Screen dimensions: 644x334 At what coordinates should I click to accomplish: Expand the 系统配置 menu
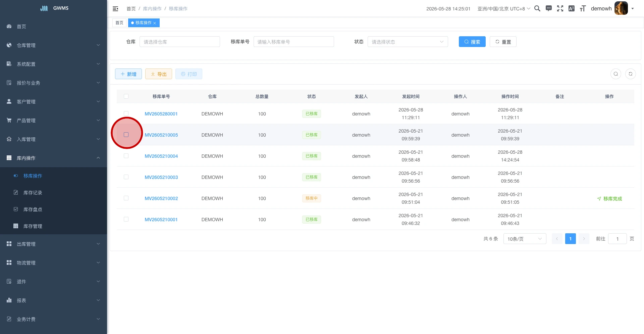click(54, 64)
